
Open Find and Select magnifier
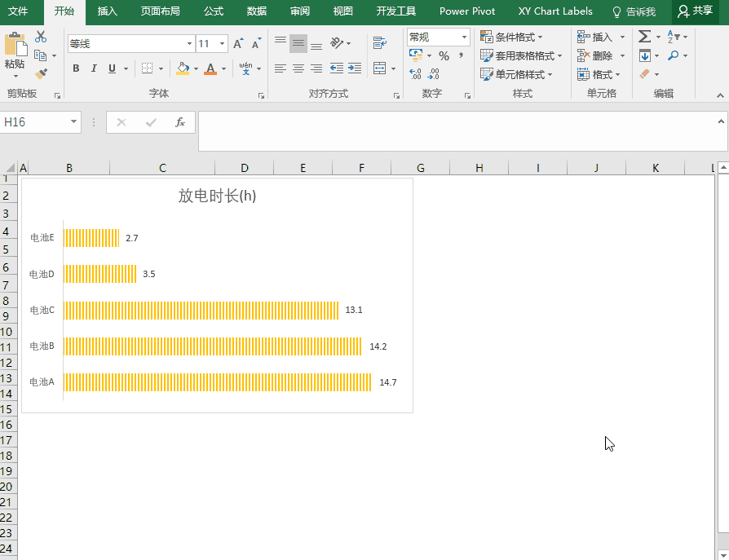click(674, 55)
